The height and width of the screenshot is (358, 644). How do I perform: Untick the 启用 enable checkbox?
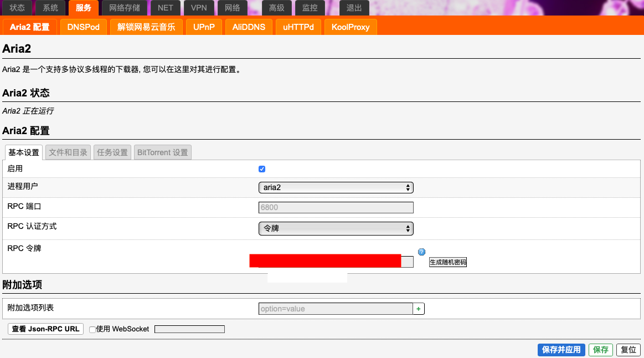click(261, 169)
